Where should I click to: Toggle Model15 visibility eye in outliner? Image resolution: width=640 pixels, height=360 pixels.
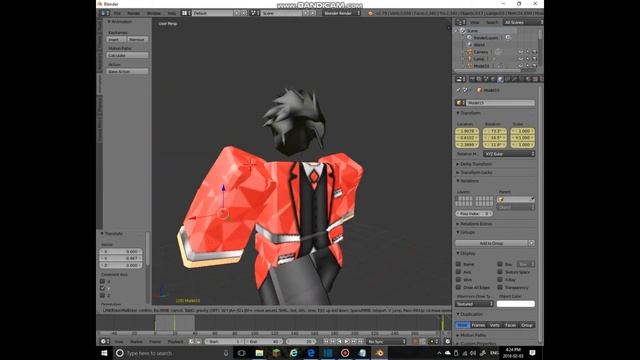(x=521, y=66)
